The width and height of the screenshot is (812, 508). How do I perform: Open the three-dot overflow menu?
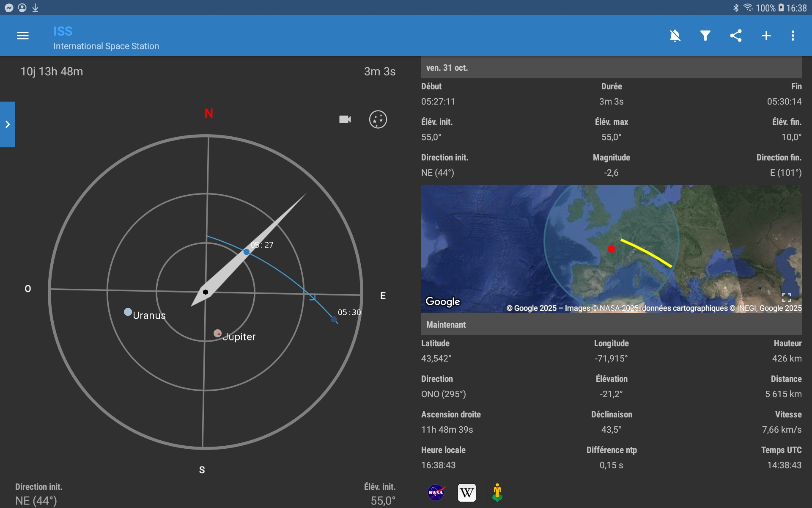(x=793, y=36)
